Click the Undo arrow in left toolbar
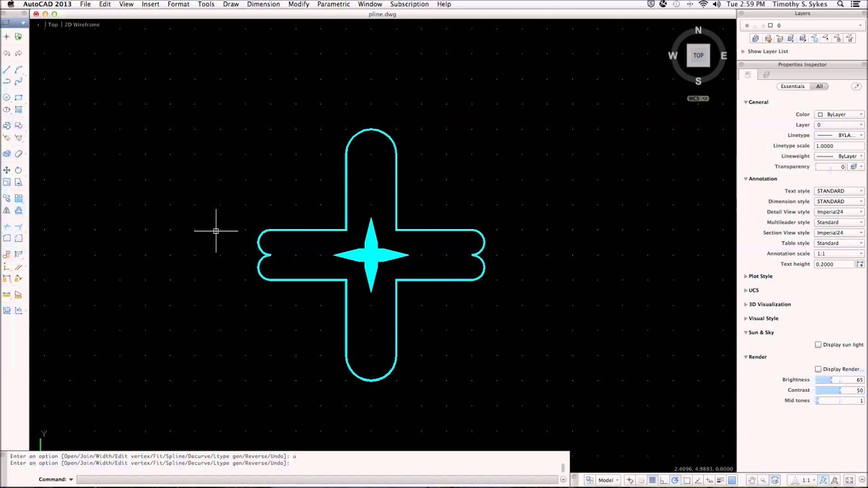 [x=7, y=54]
